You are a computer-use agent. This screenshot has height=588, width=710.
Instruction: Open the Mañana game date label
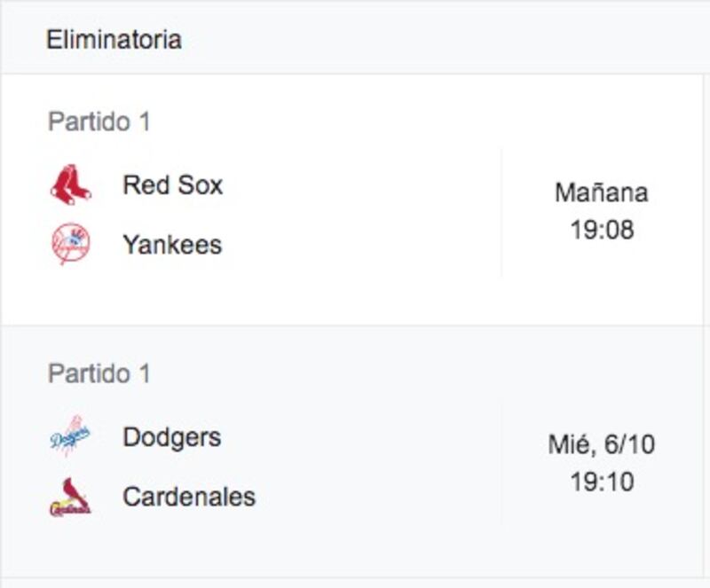click(x=602, y=192)
